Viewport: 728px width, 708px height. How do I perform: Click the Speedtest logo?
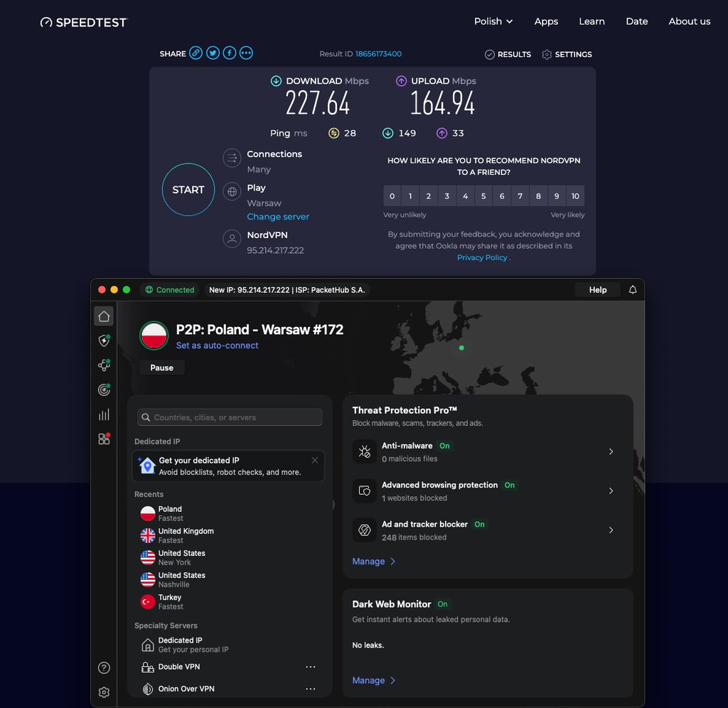pos(84,22)
